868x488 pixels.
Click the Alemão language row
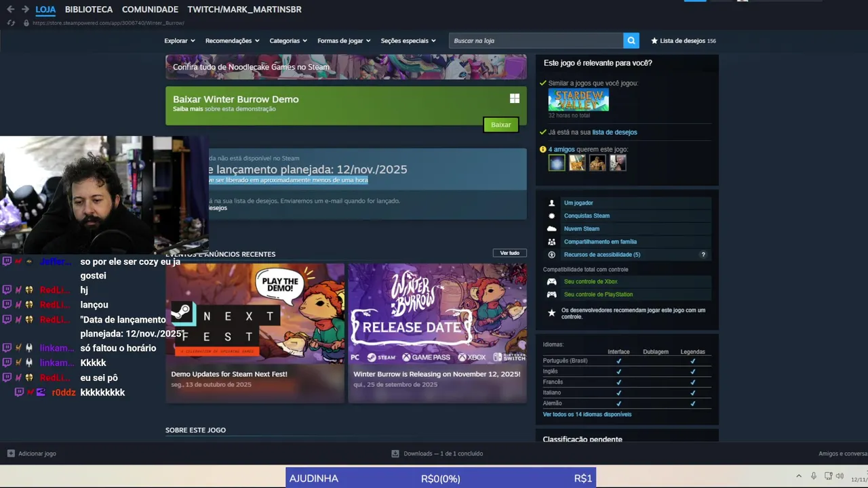(627, 403)
